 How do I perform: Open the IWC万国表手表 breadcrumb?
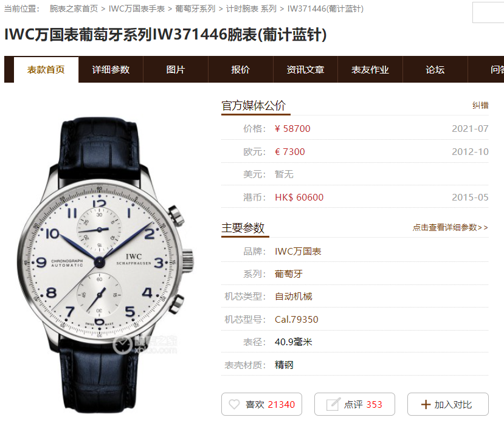tap(137, 9)
